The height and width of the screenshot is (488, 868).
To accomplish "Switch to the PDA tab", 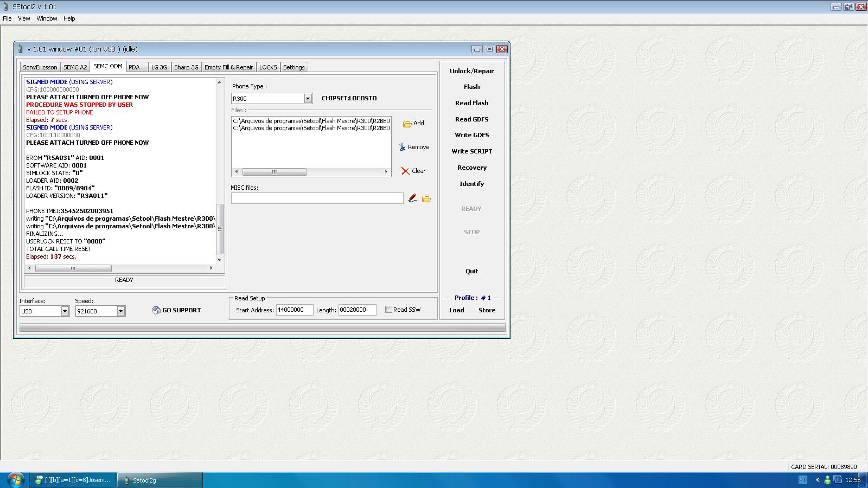I will click(134, 67).
